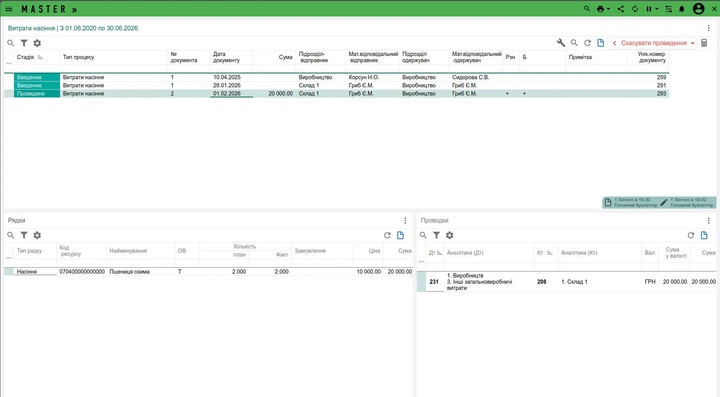The image size is (720, 397).
Task: Click the printer icon in the header
Action: 600,9
